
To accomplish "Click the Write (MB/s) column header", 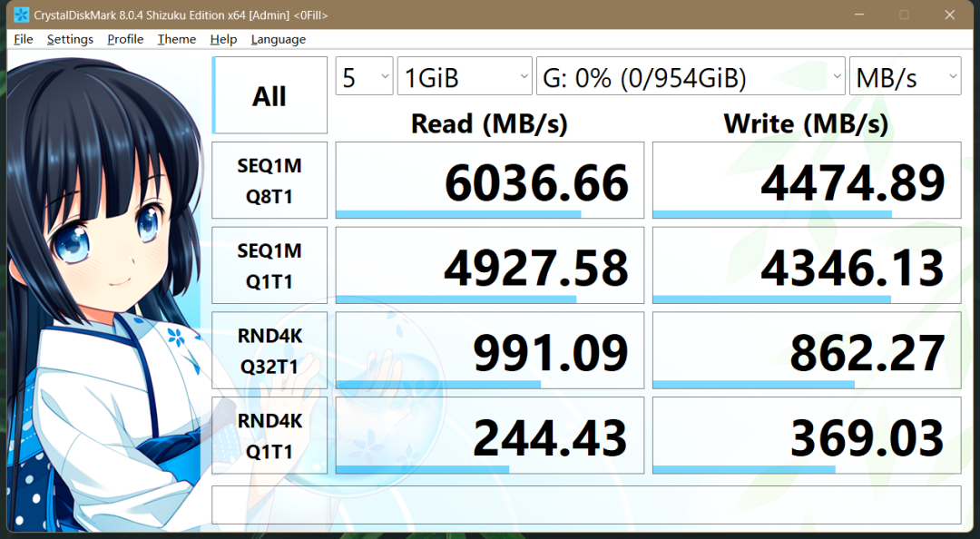I will click(x=807, y=123).
